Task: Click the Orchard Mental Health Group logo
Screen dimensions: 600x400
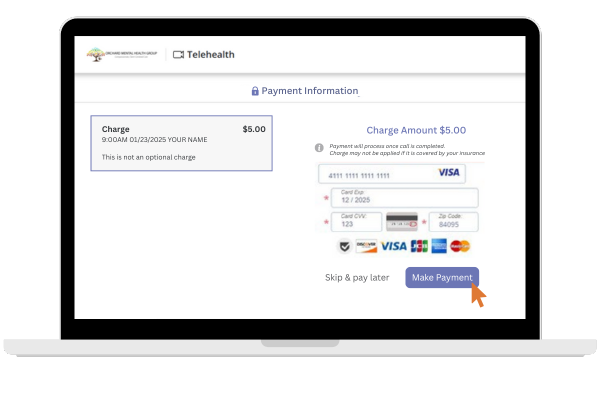Action: pos(122,54)
